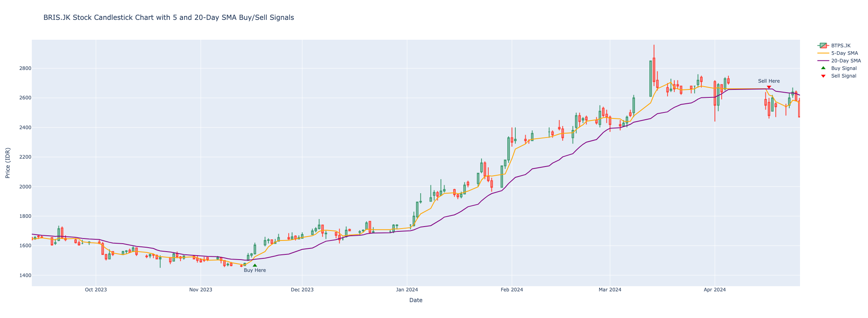Click the "Date" x-axis title
This screenshot has height=318, width=868.
point(416,301)
